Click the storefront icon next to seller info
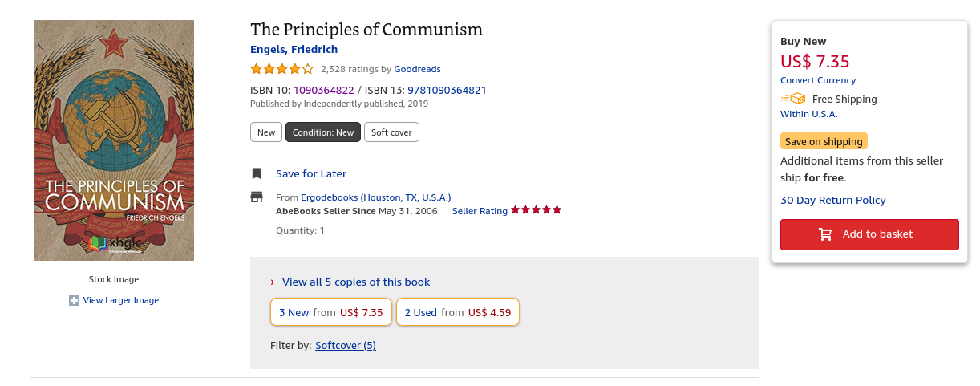Screen dimensions: 980x386 point(257,197)
